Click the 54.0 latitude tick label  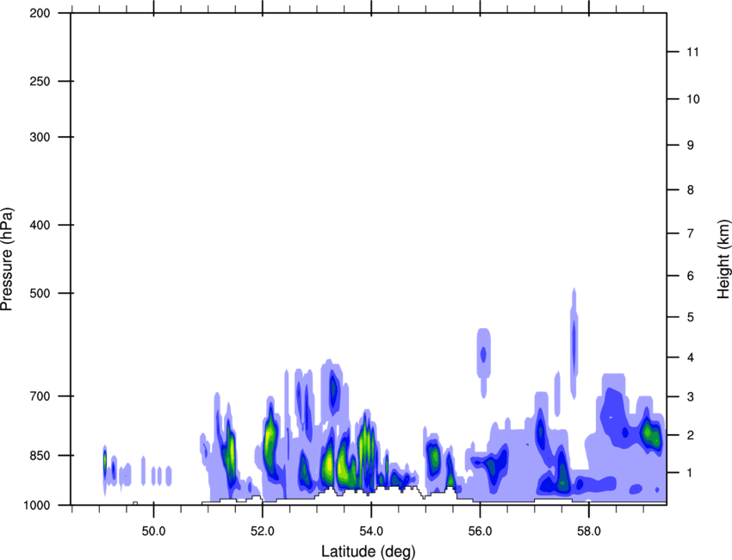[371, 531]
